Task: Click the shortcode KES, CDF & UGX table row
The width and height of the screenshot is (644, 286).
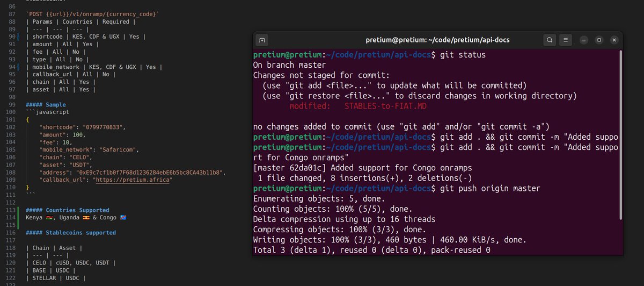Action: click(x=85, y=37)
